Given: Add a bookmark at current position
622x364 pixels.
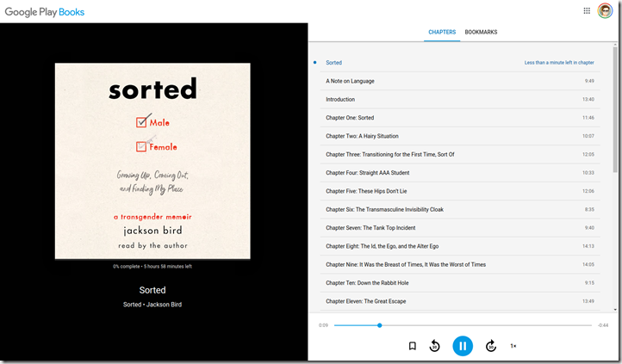Looking at the screenshot, I should click(412, 346).
